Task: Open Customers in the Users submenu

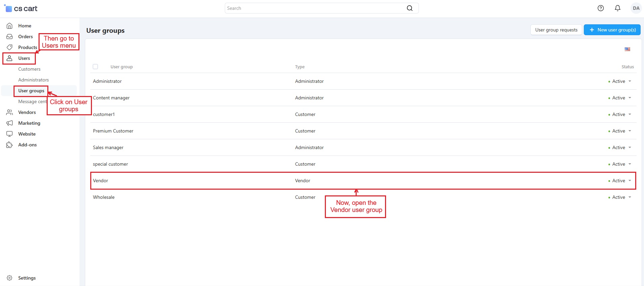Action: click(x=29, y=69)
